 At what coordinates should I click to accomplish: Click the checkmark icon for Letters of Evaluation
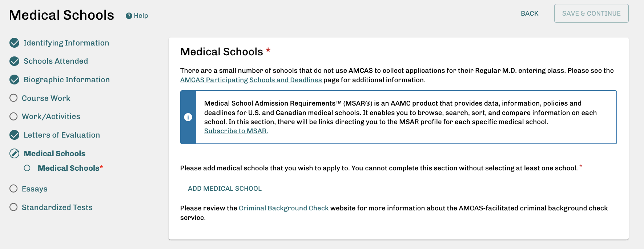click(14, 135)
